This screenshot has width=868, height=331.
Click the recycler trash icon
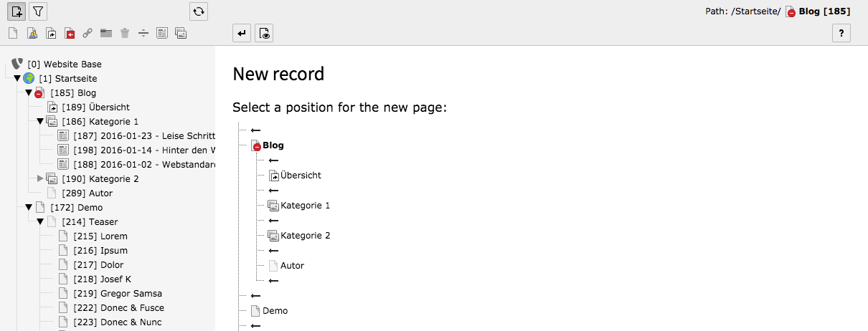125,33
